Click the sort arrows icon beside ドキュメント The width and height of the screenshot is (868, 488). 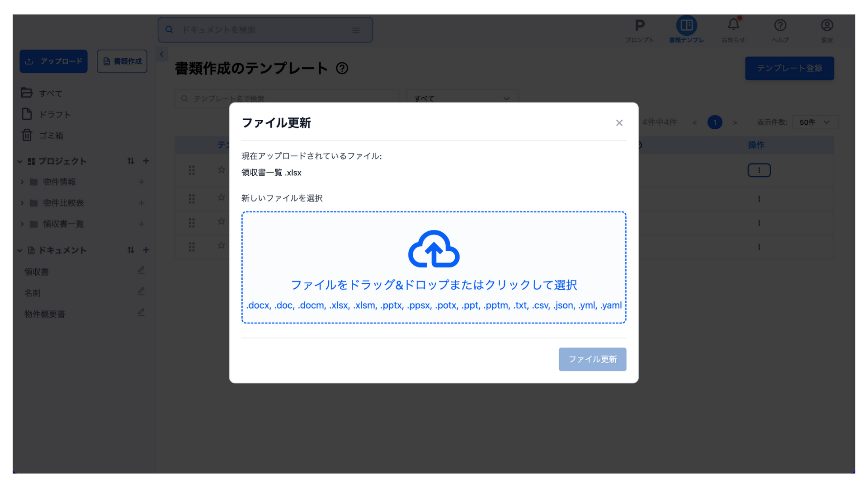(131, 250)
